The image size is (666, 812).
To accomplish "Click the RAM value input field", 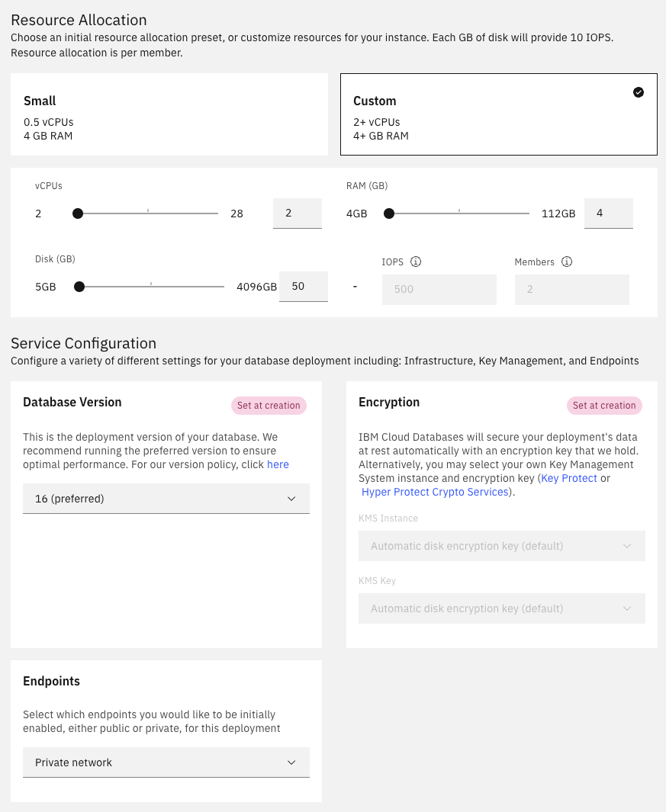I will pos(608,213).
